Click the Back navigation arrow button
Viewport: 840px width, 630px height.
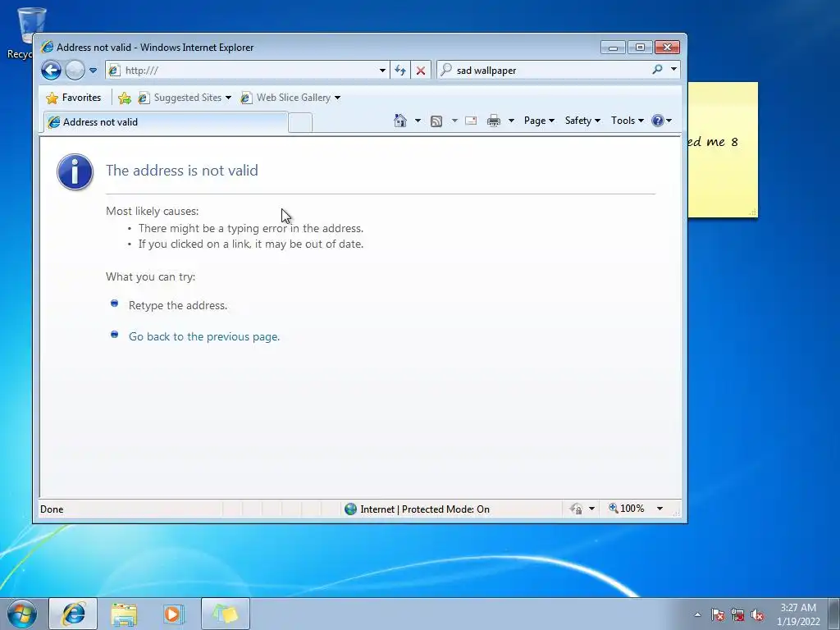click(51, 71)
